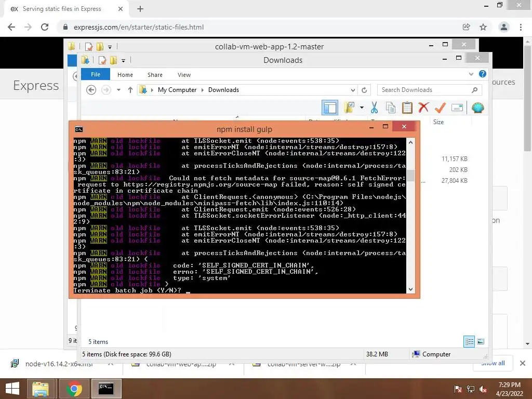Click the Action Center flag in the system tray
Image resolution: width=532 pixels, height=399 pixels.
click(x=458, y=389)
